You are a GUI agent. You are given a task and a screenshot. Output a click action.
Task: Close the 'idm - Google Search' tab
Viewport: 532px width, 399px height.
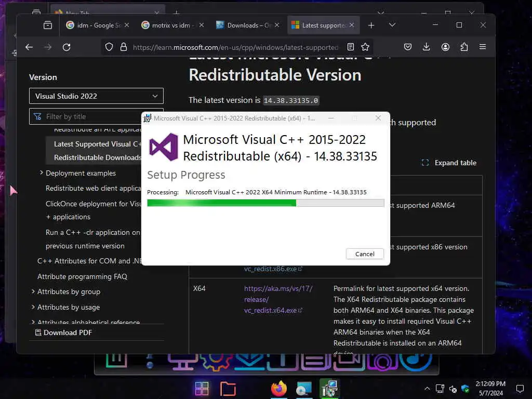[127, 25]
